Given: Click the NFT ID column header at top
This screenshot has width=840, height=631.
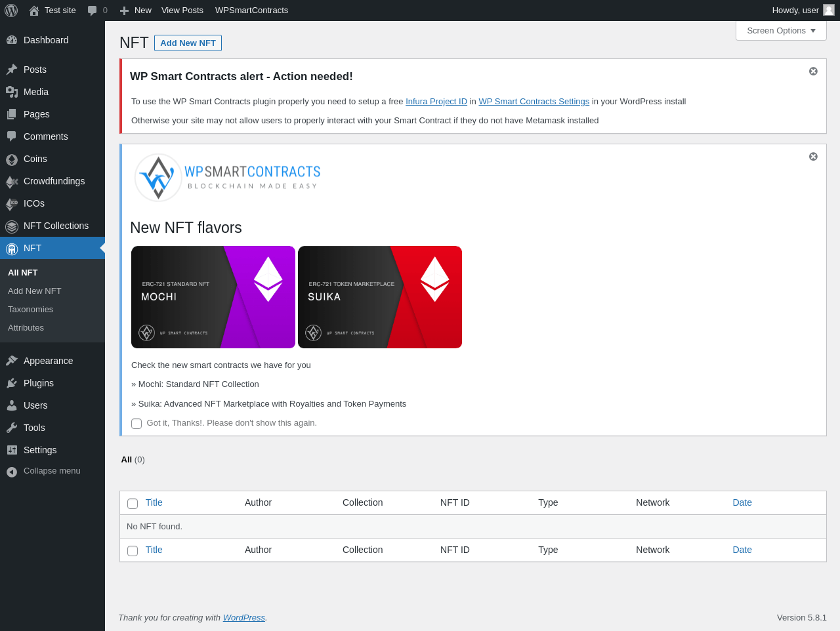Looking at the screenshot, I should pyautogui.click(x=455, y=502).
